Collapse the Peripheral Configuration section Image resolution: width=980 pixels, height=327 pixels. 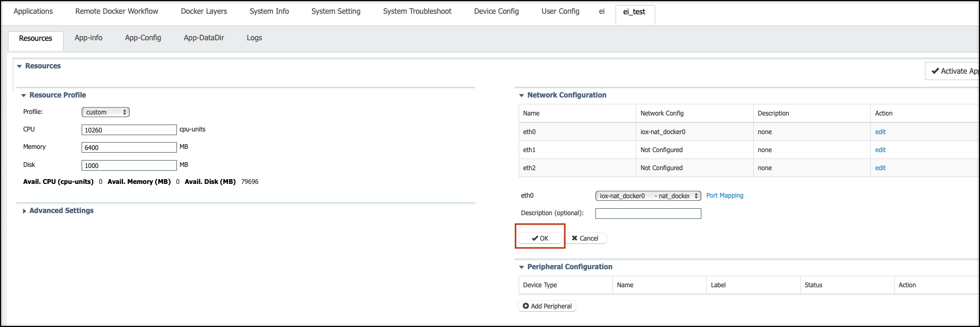click(522, 267)
